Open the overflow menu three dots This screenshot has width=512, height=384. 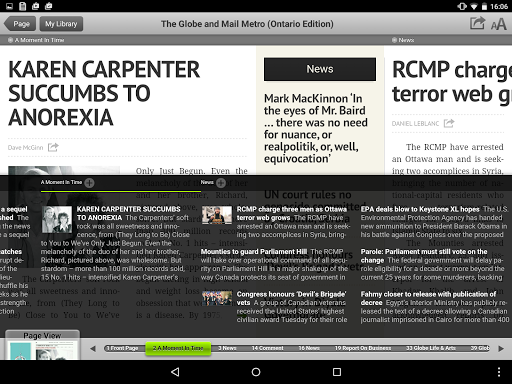coord(499,372)
